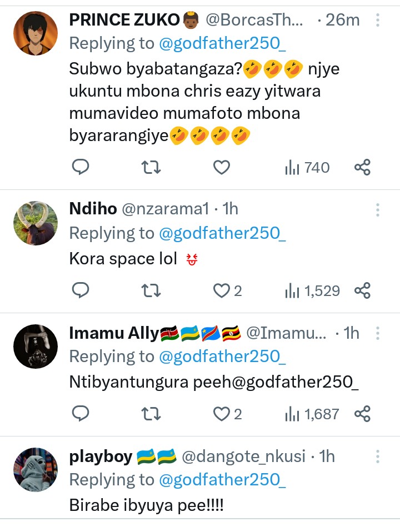The height and width of the screenshot is (532, 400).
Task: Open the @godfather250_ link in playboy's reply
Action: [x=222, y=480]
